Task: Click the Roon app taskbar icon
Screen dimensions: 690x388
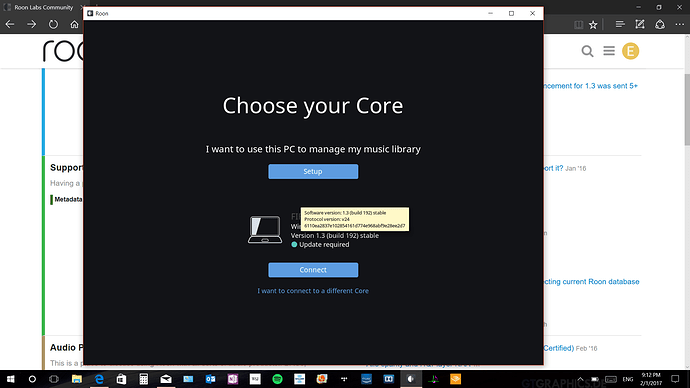Action: pos(411,379)
